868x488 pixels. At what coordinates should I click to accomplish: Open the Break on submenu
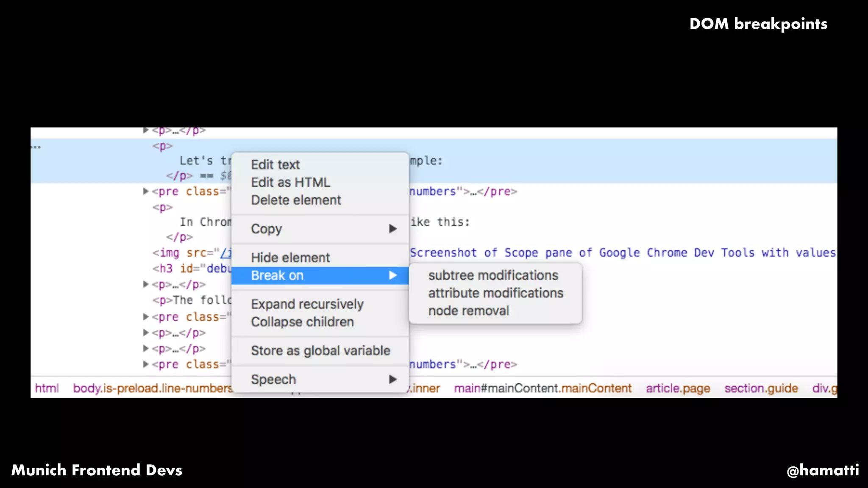coord(320,275)
